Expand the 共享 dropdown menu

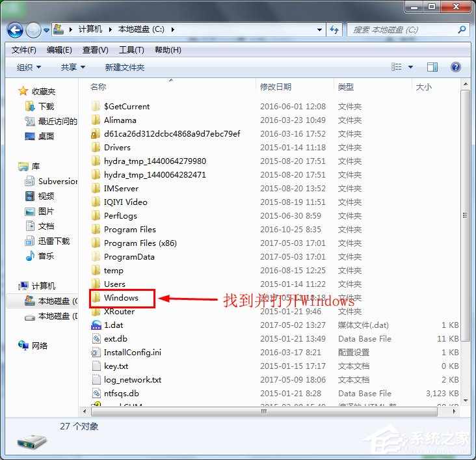tap(73, 67)
